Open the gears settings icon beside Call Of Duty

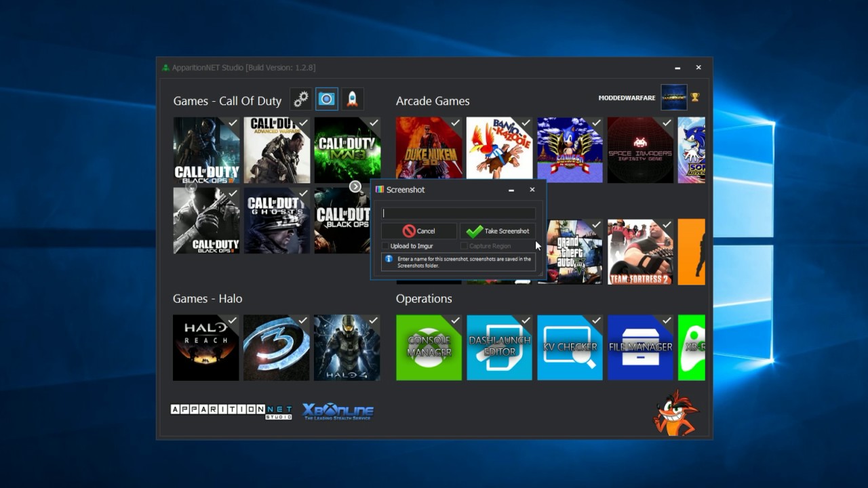tap(301, 99)
